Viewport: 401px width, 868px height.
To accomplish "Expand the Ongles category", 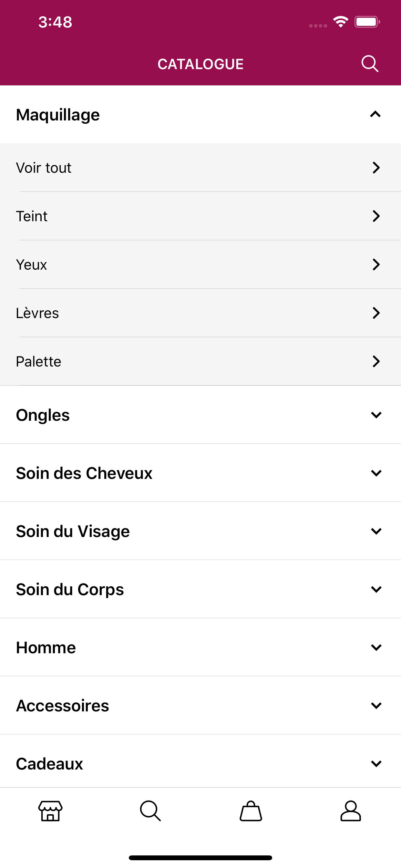I will click(x=200, y=415).
